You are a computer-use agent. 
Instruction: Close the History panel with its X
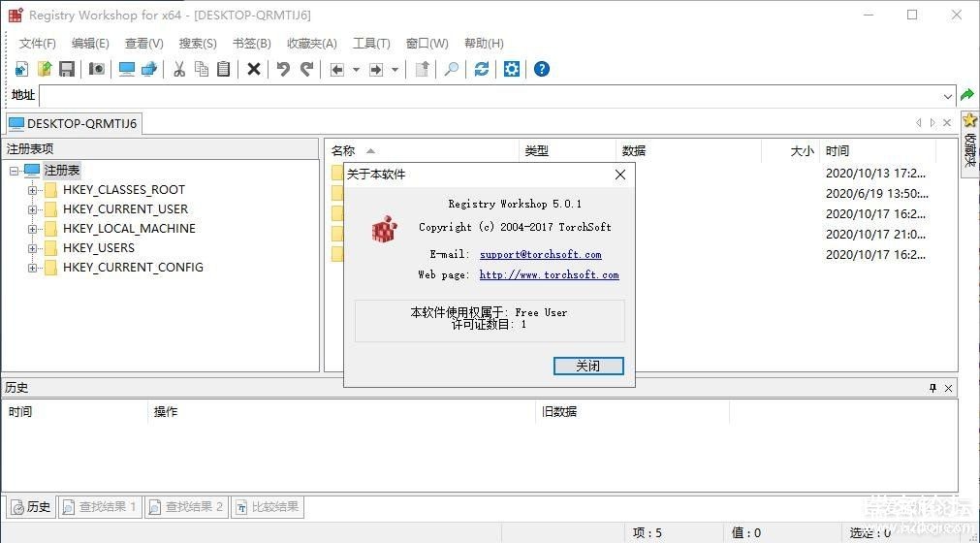click(x=948, y=388)
